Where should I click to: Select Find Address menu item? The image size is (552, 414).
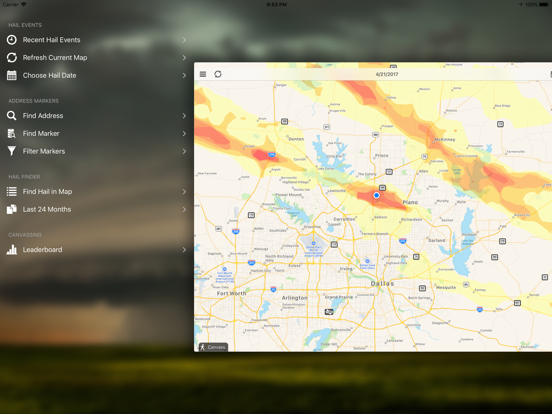[96, 115]
